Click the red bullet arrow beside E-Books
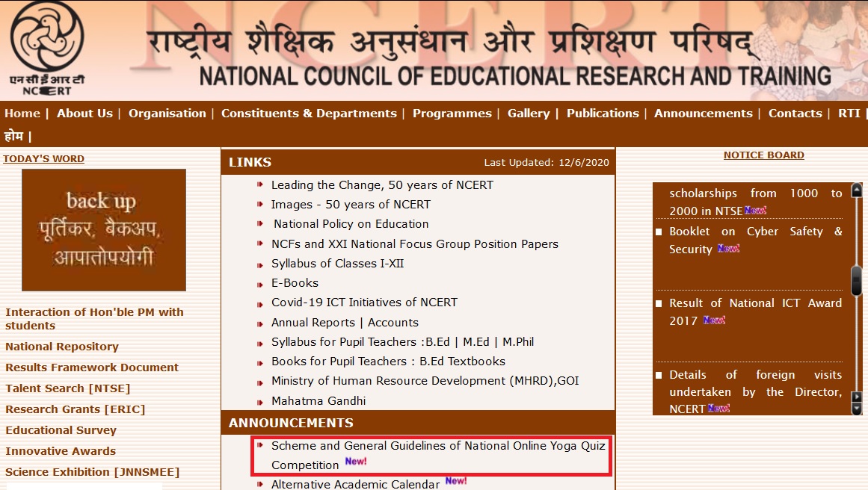This screenshot has height=490, width=868. tap(259, 282)
